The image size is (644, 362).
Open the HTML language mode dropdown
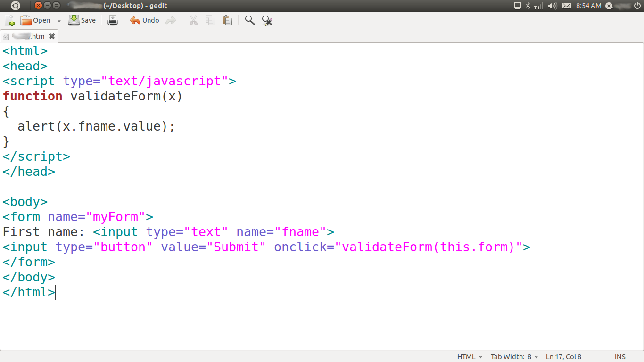tap(470, 357)
